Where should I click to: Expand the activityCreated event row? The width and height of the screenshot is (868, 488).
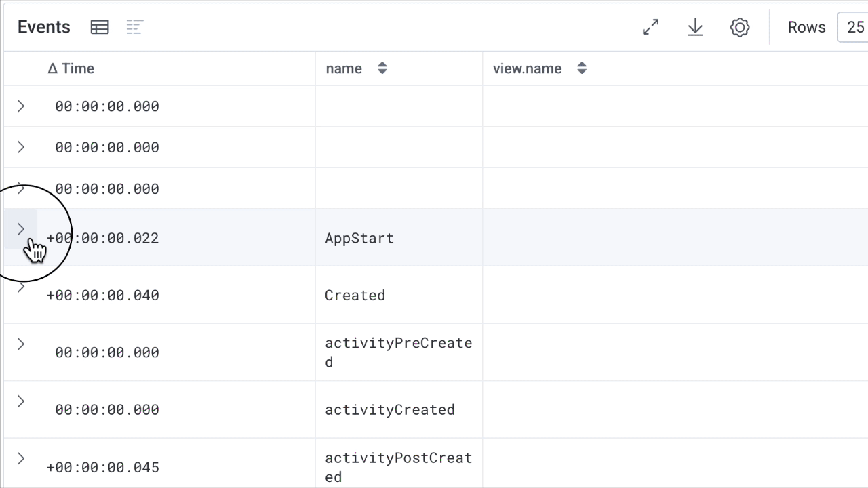point(21,401)
